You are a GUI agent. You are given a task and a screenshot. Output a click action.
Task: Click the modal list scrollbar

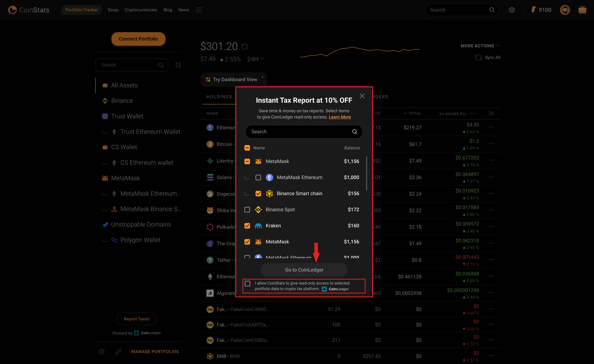coord(366,173)
